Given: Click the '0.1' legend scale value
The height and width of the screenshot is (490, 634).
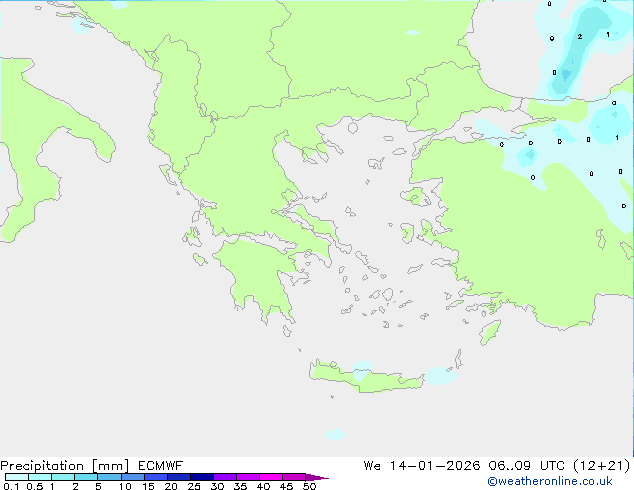Looking at the screenshot, I should (11, 486).
